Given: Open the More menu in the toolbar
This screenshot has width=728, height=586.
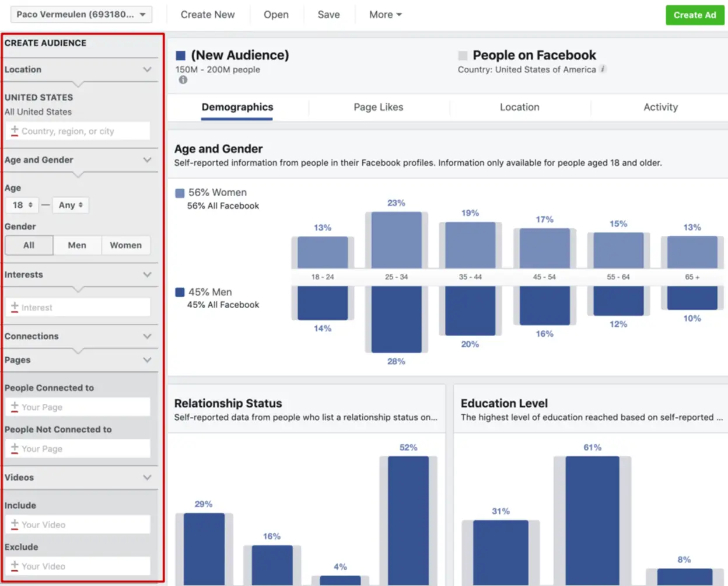Looking at the screenshot, I should tap(384, 14).
